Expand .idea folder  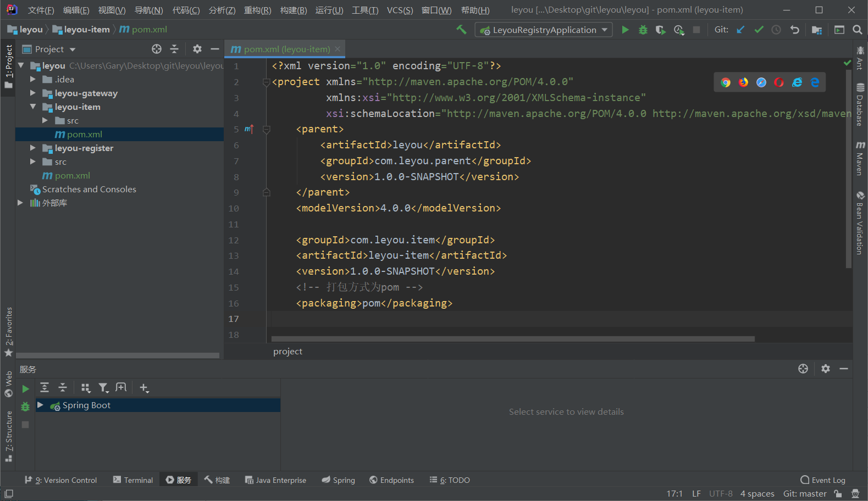[33, 79]
